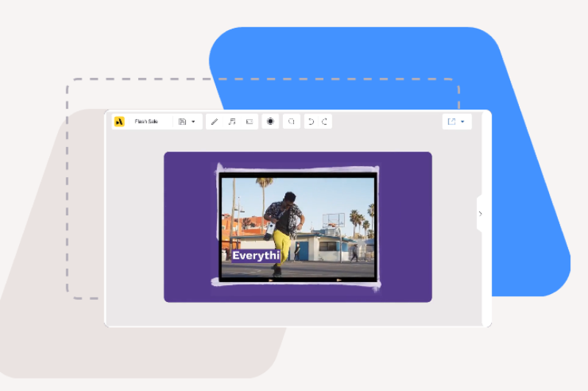The image size is (588, 391).
Task: Open the music note audio tool
Action: pos(232,121)
